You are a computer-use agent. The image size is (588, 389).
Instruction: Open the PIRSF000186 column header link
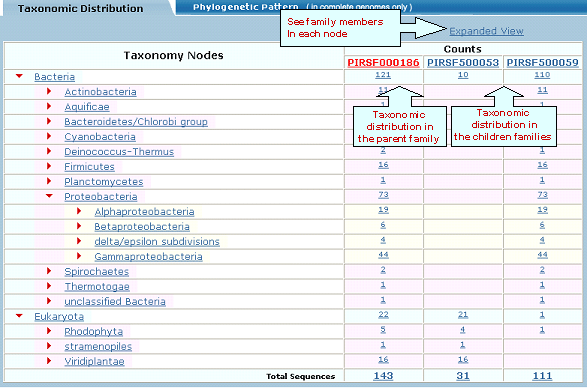coord(383,63)
